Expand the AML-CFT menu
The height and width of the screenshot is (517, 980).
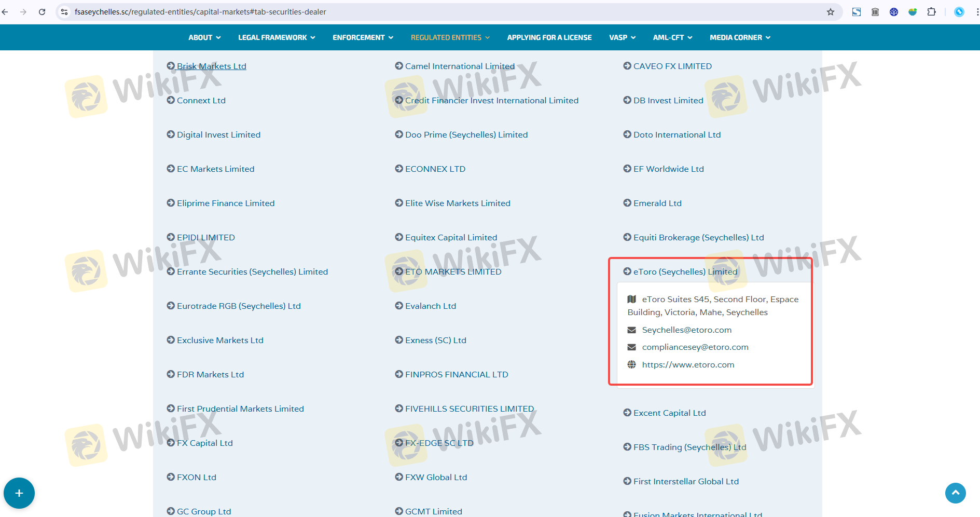pos(673,37)
